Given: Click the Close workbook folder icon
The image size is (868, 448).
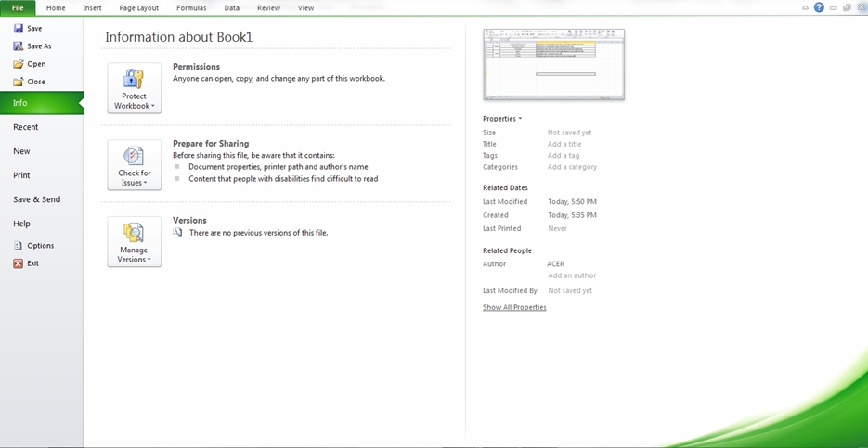Looking at the screenshot, I should point(19,82).
